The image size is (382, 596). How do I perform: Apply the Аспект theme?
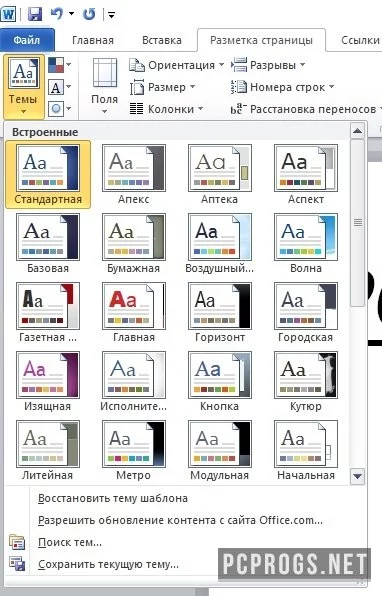click(x=306, y=174)
